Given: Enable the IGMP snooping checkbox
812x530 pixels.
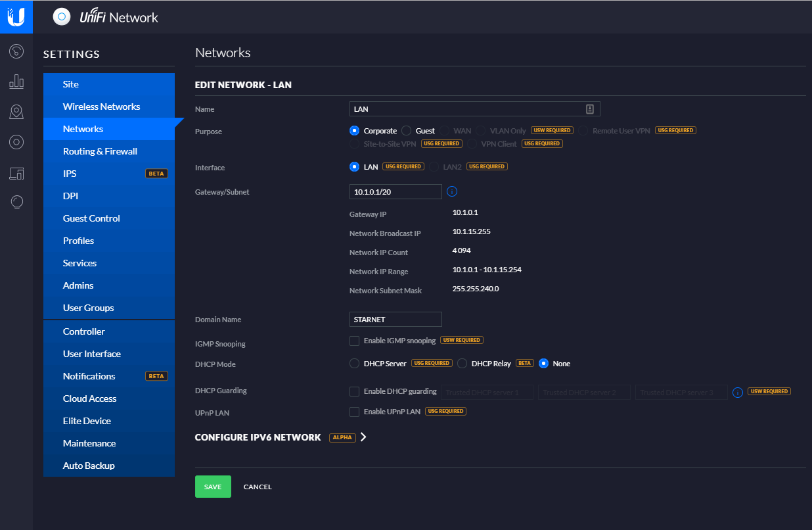Looking at the screenshot, I should click(x=355, y=341).
